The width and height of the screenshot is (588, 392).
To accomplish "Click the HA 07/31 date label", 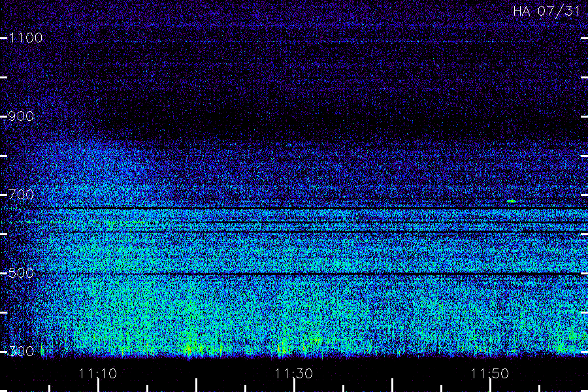I will pos(547,11).
